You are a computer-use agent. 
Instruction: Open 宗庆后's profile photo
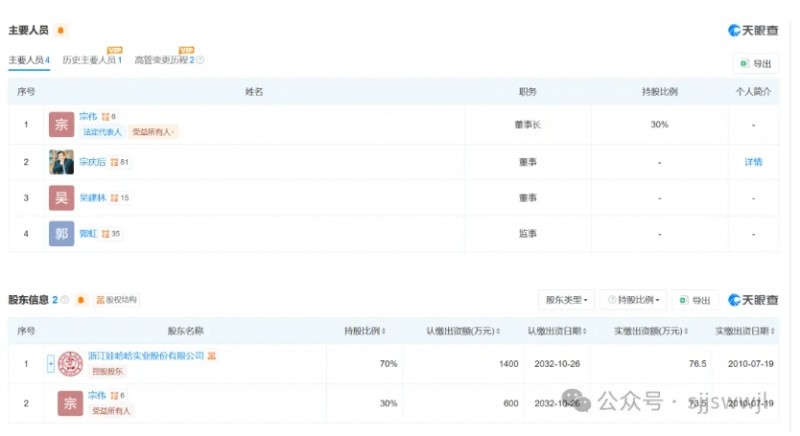[61, 162]
